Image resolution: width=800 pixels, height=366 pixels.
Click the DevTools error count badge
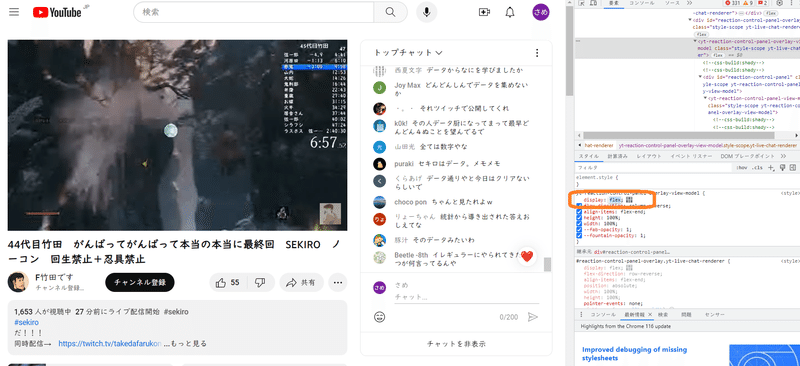(732, 3)
